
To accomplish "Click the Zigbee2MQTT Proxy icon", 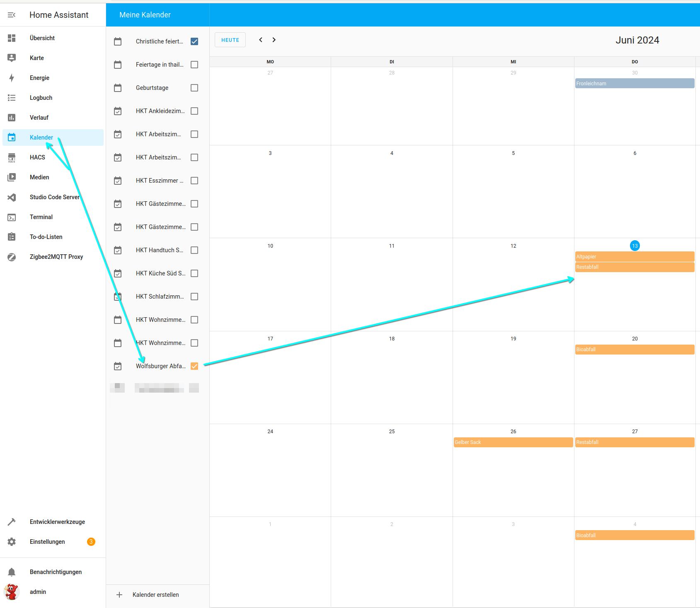I will [12, 257].
